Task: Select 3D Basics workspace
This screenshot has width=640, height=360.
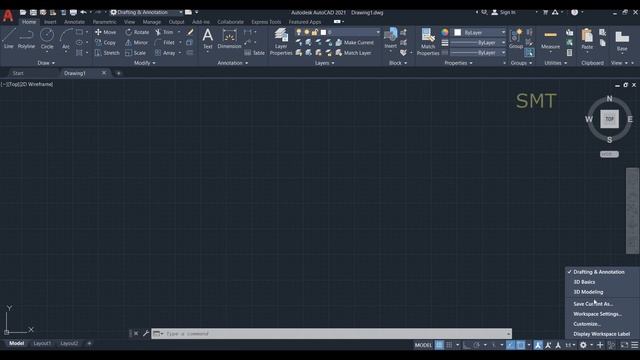Action: coord(584,282)
